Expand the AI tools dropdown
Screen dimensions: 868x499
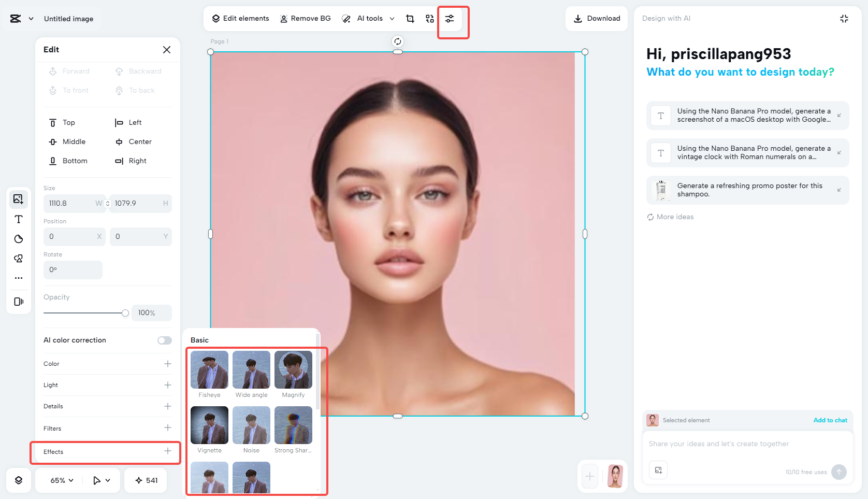[x=392, y=19]
